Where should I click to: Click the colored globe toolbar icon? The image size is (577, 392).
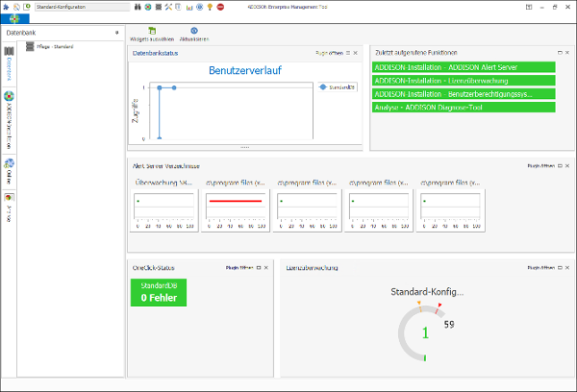pos(148,7)
